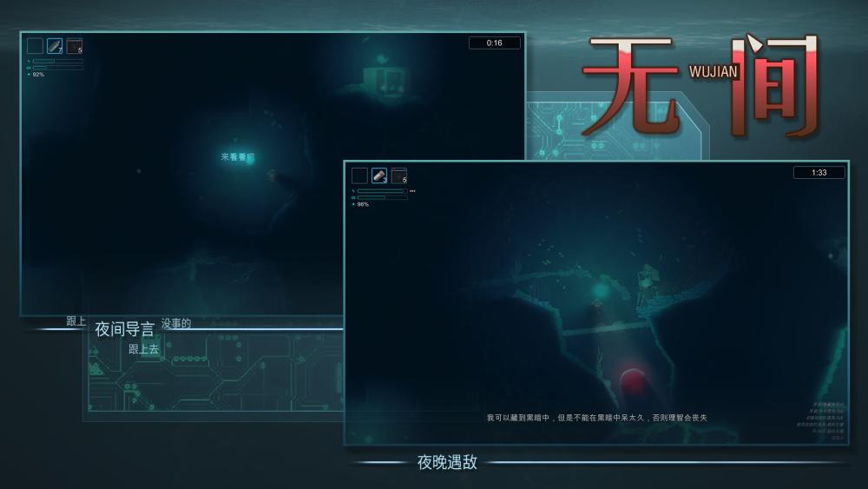Select the empty inventory slot in the 0:16 screenshot
This screenshot has width=868, height=489.
click(35, 46)
